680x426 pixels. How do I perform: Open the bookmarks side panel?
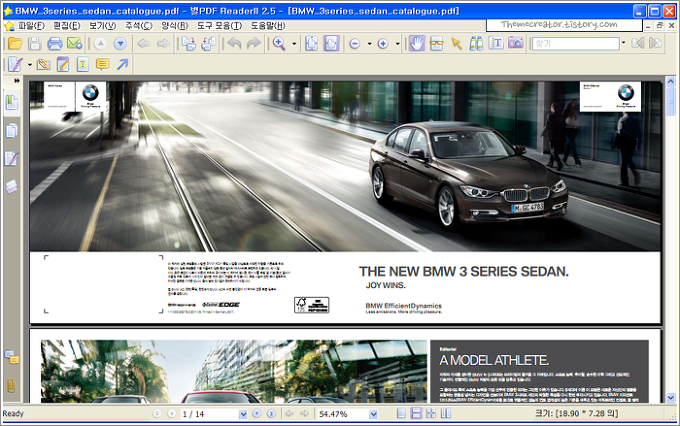[12, 103]
